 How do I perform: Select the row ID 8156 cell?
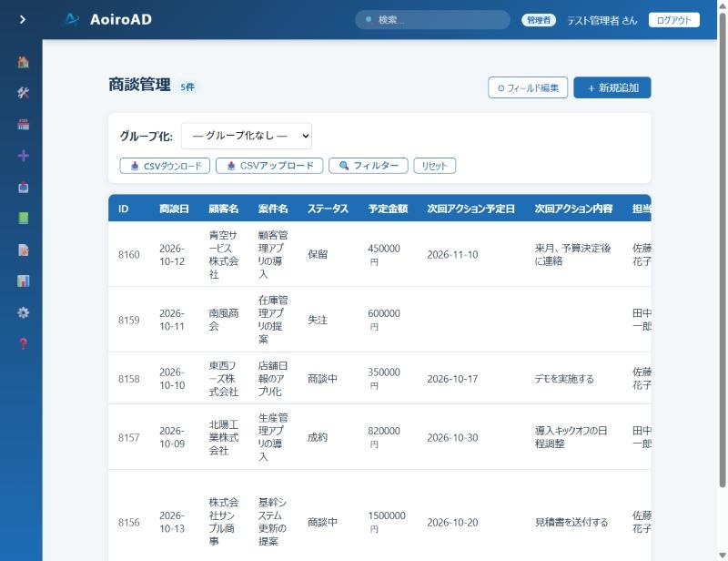coord(128,523)
